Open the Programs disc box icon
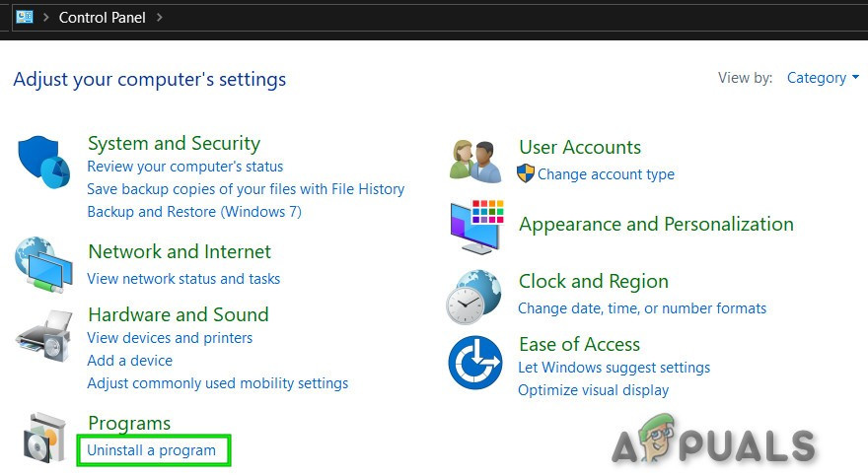Image resolution: width=868 pixels, height=476 pixels. click(x=43, y=438)
